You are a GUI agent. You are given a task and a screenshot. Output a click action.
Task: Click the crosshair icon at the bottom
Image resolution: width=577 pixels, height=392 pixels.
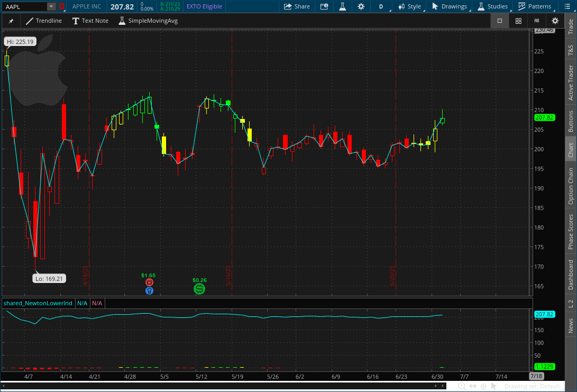click(483, 386)
